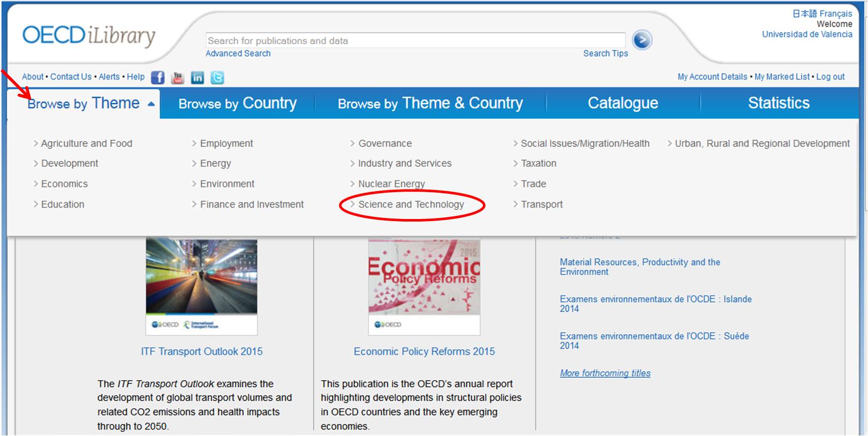View More forthcoming titles

tap(605, 373)
